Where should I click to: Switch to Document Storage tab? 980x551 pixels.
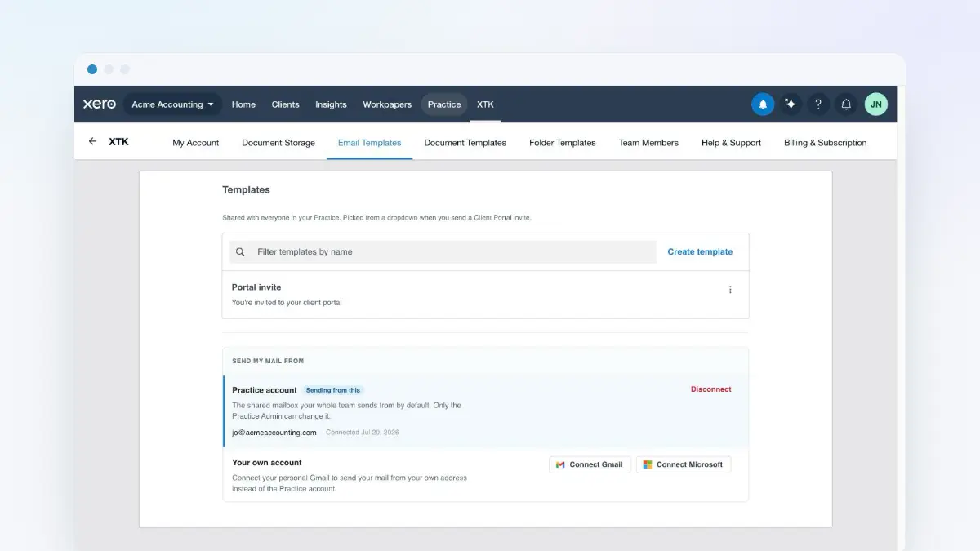pyautogui.click(x=278, y=143)
